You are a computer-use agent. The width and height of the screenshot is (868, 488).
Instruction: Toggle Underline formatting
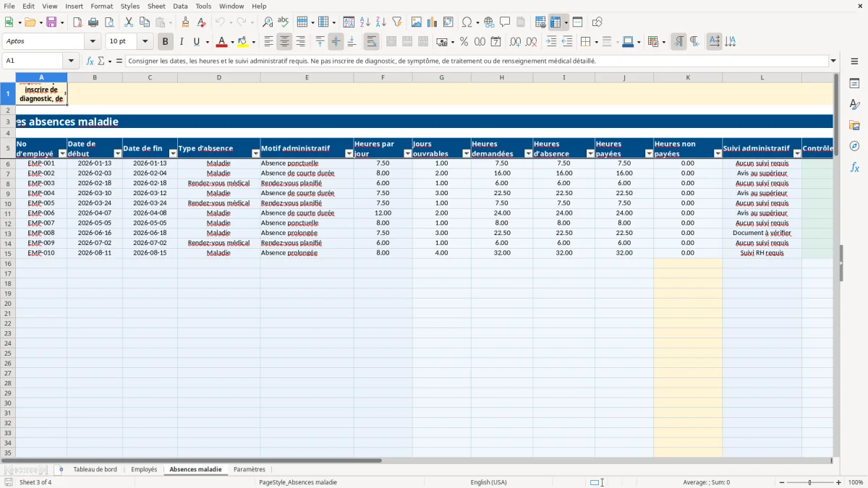click(x=197, y=41)
